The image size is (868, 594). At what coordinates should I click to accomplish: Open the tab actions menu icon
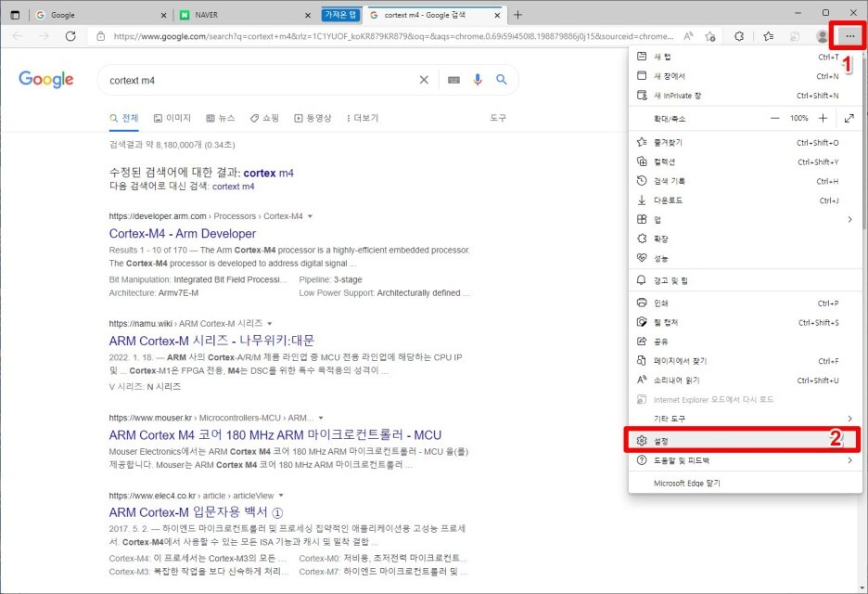(x=15, y=15)
